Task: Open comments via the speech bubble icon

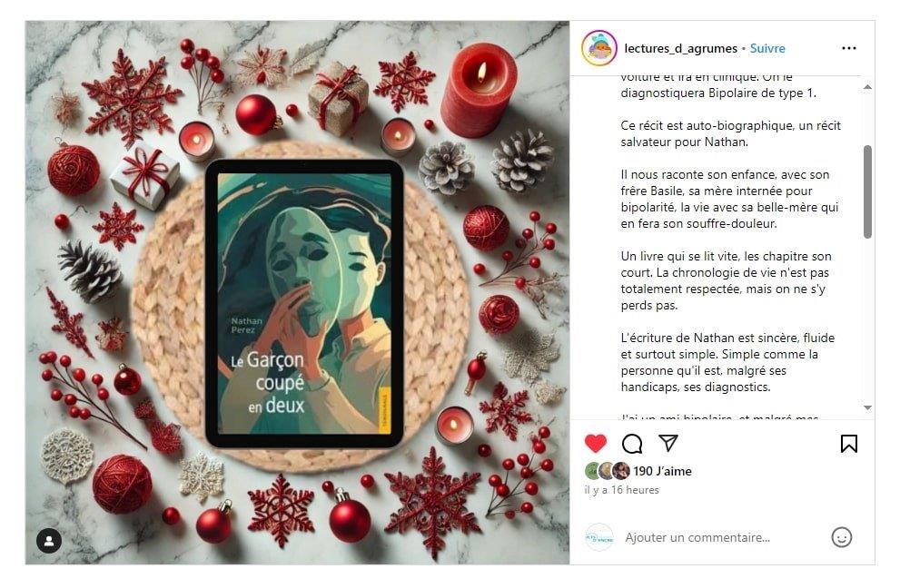Action: 632,444
